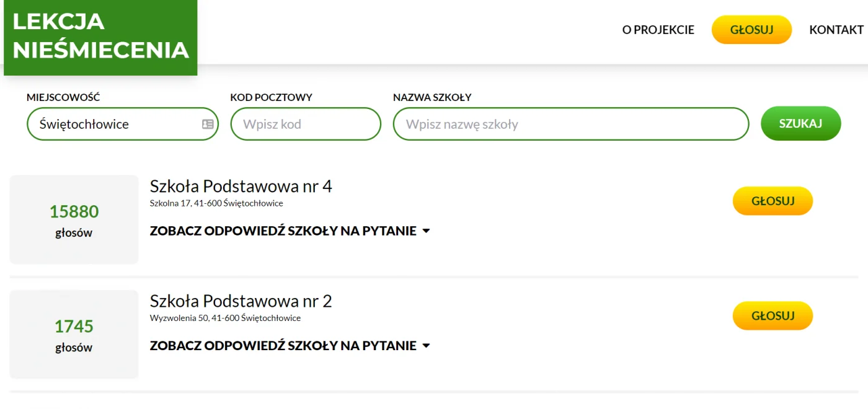Click the NAZWA SZKOŁY field label
The image size is (868, 409).
(432, 97)
